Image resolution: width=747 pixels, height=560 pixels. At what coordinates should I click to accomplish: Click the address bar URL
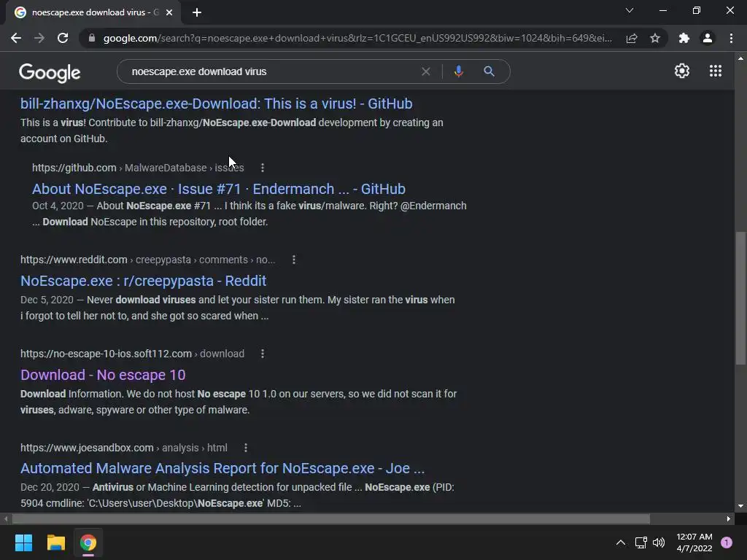pos(357,38)
